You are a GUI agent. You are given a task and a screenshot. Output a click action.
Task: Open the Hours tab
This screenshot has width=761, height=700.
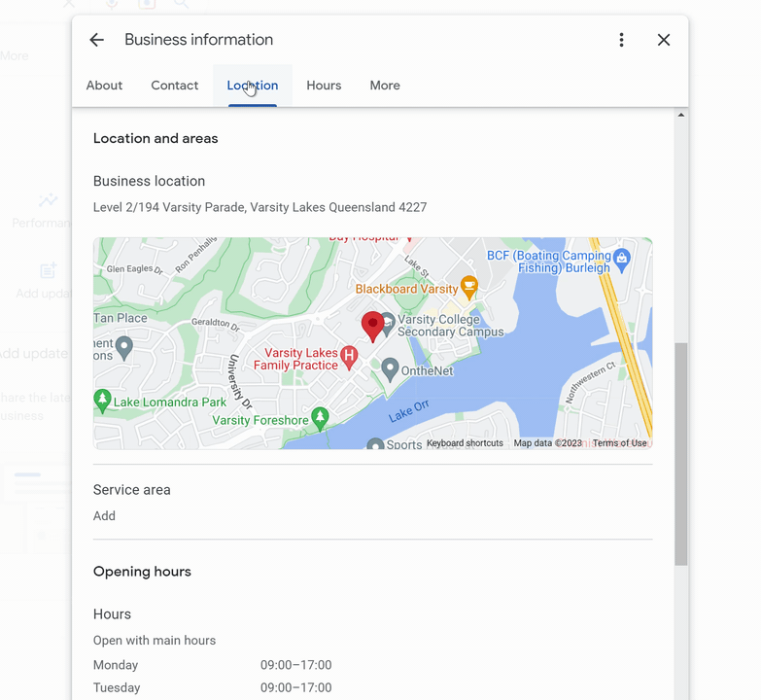pyautogui.click(x=324, y=86)
